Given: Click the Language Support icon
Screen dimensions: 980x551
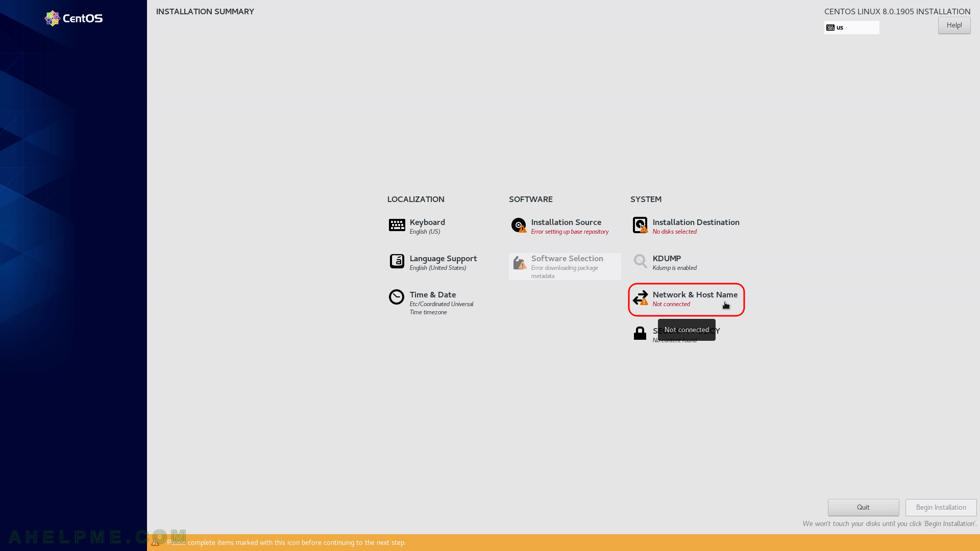Looking at the screenshot, I should coord(397,261).
